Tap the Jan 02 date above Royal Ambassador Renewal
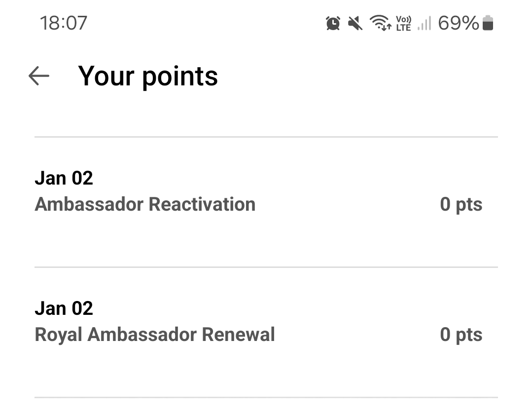The image size is (532, 415). click(64, 308)
